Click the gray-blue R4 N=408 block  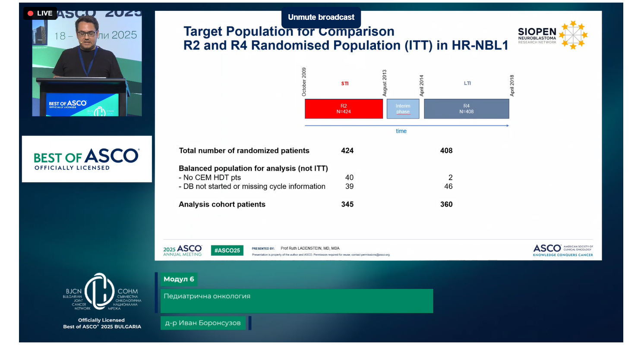point(466,109)
